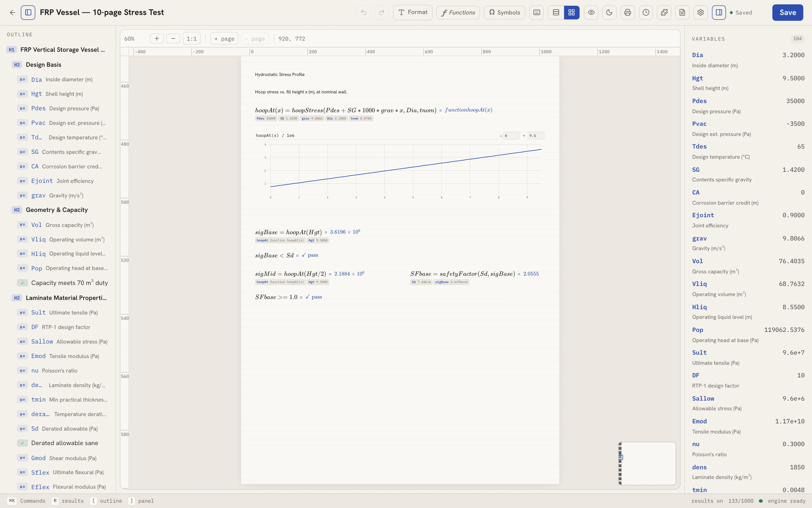Select Sallow variable in Variables panel
The height and width of the screenshot is (508, 812).
click(748, 403)
